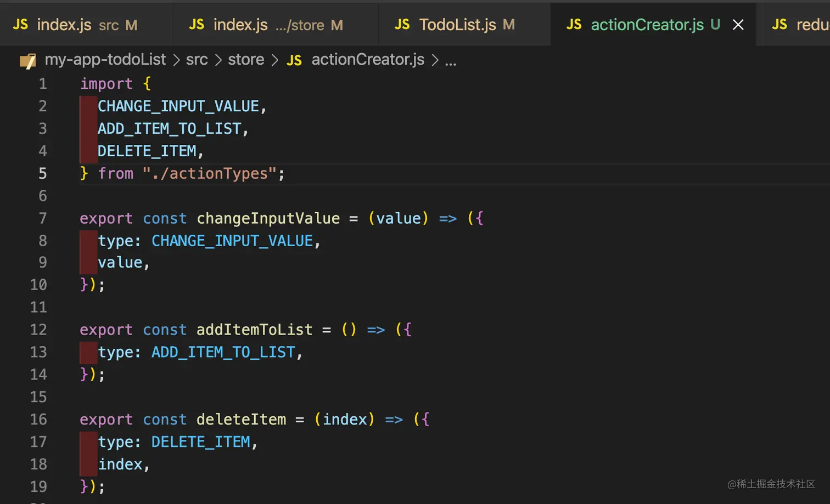Click line number 5 in the gutter
830x504 pixels.
pos(43,174)
